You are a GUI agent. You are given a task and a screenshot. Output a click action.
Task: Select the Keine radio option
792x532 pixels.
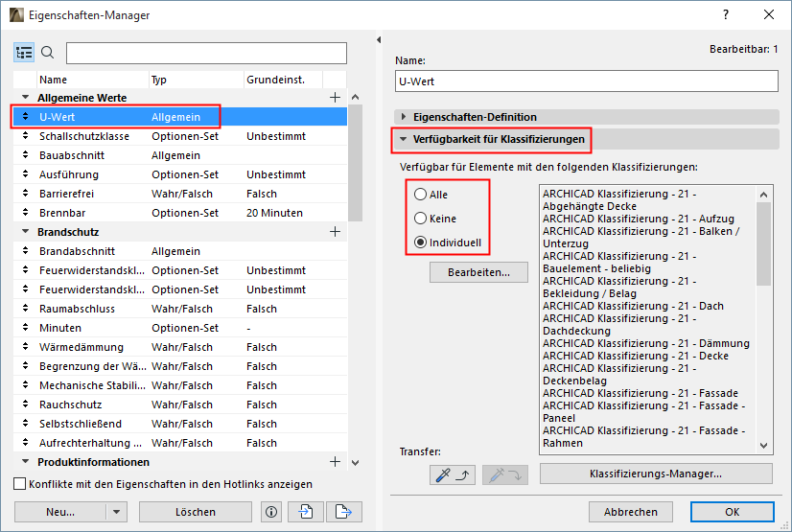click(x=420, y=219)
